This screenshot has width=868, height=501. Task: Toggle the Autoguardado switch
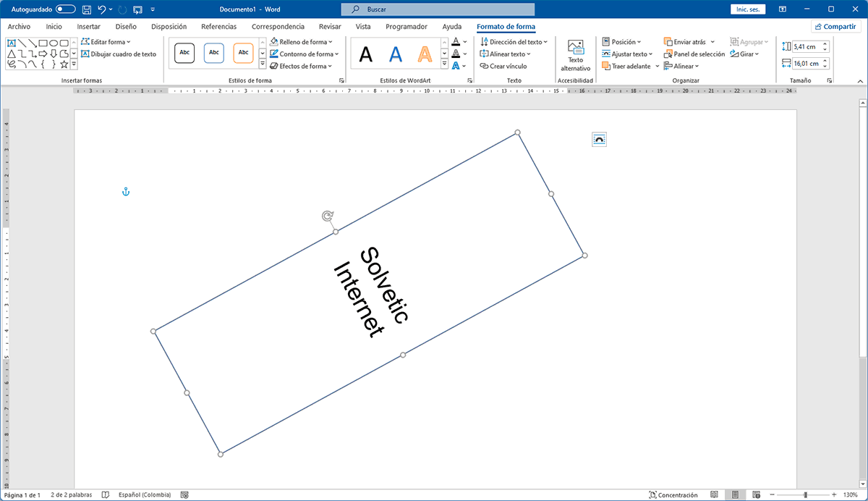[66, 9]
